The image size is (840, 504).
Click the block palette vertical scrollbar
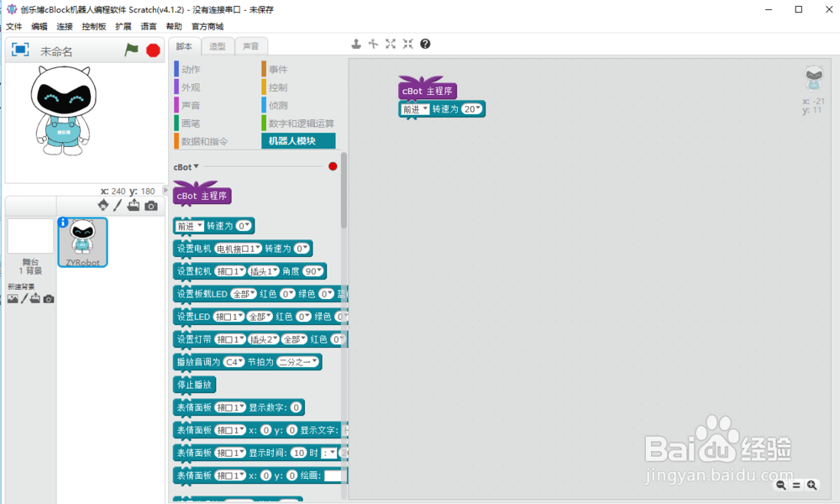pyautogui.click(x=344, y=191)
